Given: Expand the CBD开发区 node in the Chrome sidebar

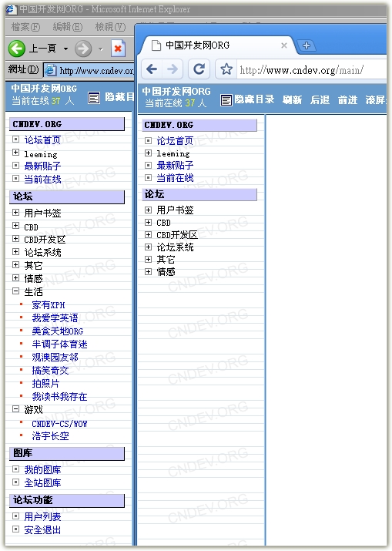Looking at the screenshot, I should click(x=148, y=234).
